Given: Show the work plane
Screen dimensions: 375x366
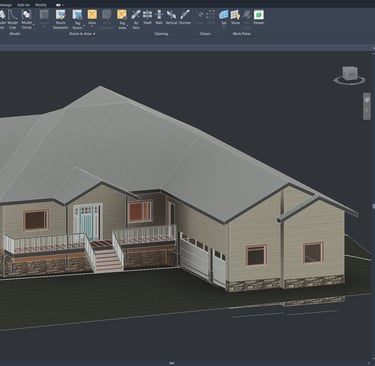Looking at the screenshot, I should pyautogui.click(x=235, y=17).
